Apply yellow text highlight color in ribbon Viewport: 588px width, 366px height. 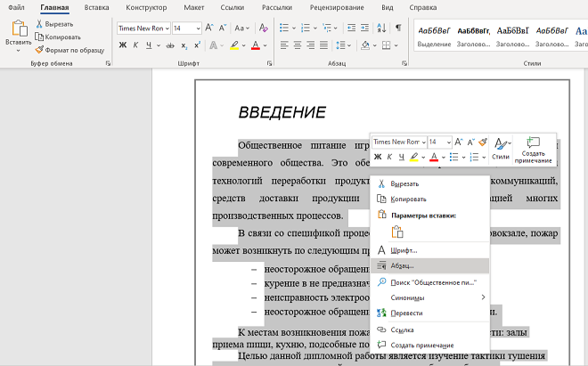point(233,45)
